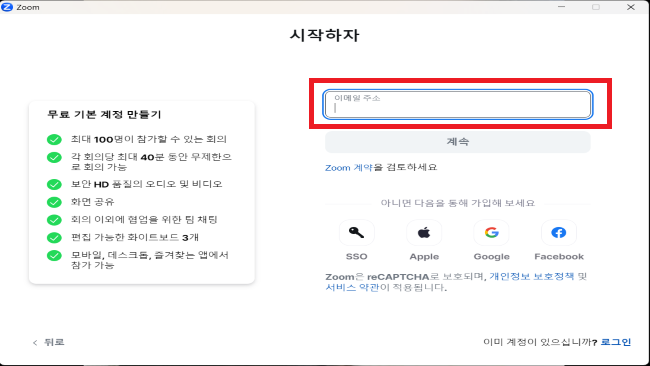Screen dimensions: 650x366
Task: Open the Zoom 계약 link
Action: point(349,167)
